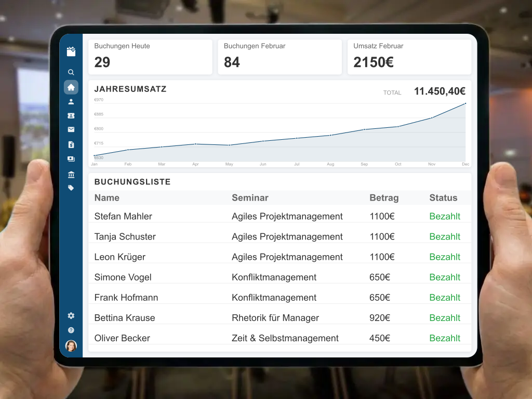
Task: Open the Buchungen Heute card
Action: click(150, 57)
